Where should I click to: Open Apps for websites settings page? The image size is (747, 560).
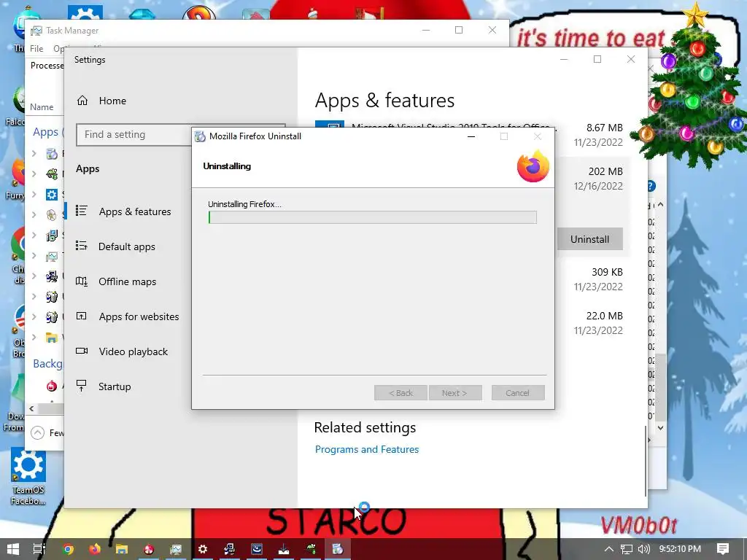pos(128,316)
